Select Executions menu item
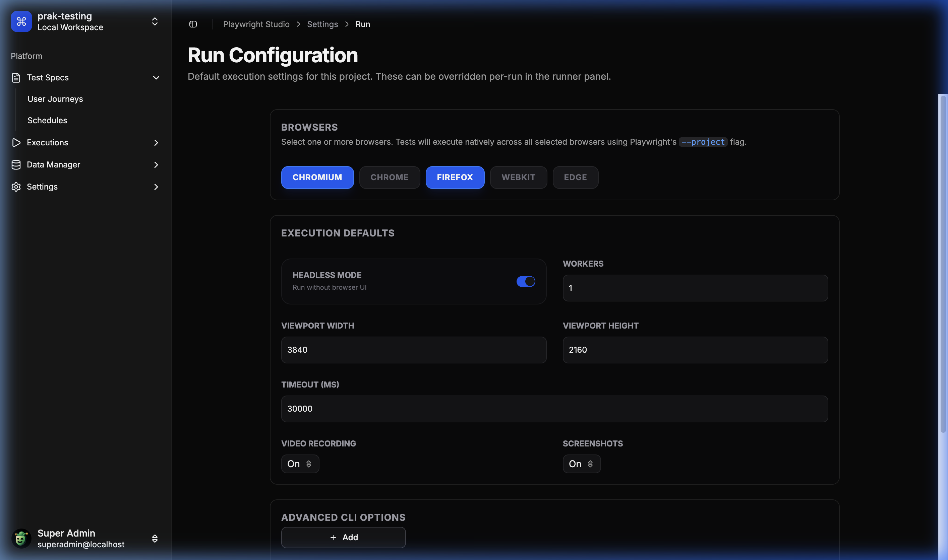The width and height of the screenshot is (948, 560). [x=86, y=143]
